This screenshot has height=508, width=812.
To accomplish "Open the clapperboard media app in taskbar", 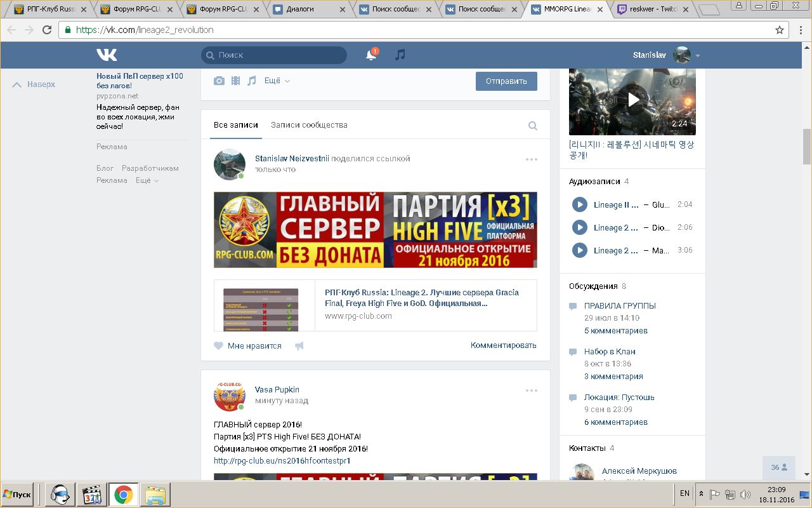I will [92, 494].
